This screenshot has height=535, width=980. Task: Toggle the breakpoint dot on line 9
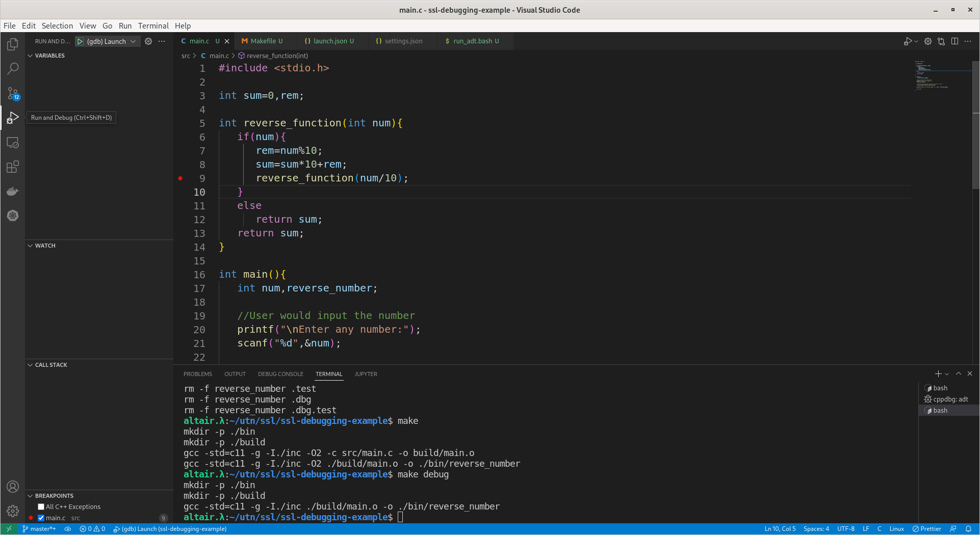181,178
